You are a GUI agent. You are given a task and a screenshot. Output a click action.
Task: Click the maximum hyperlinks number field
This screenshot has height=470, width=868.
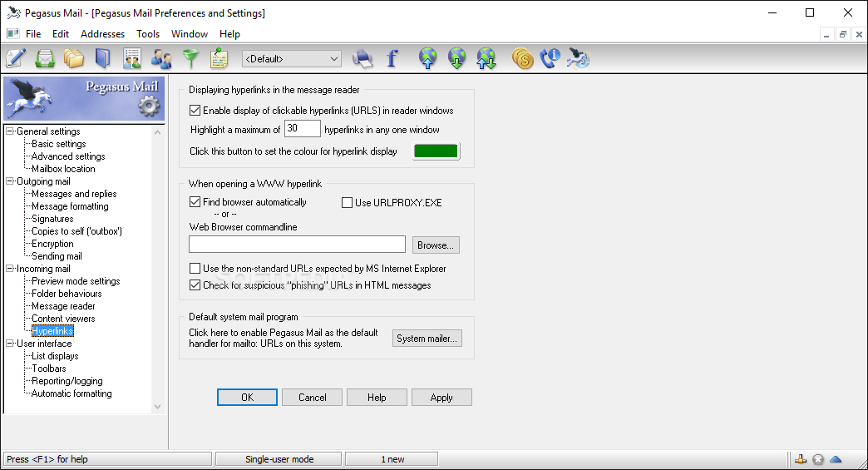303,128
